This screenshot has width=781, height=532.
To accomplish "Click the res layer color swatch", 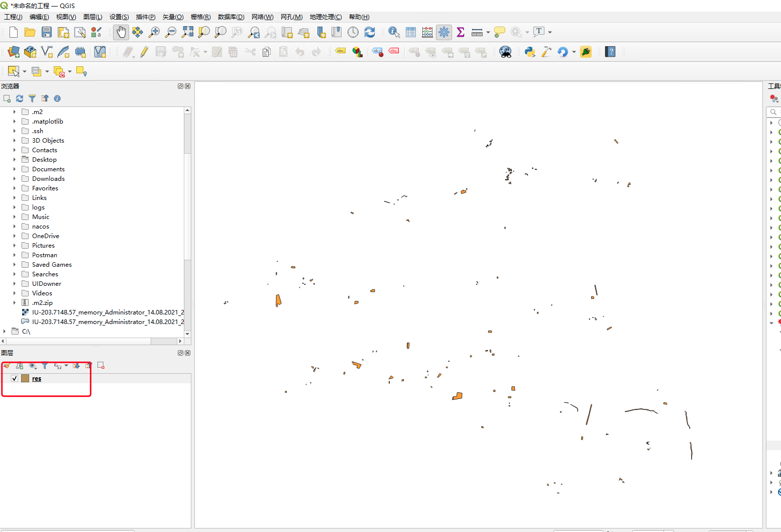I will 25,378.
